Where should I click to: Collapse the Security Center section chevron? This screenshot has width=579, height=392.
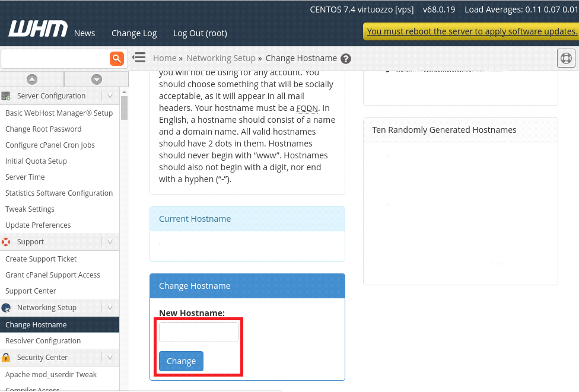coord(110,357)
